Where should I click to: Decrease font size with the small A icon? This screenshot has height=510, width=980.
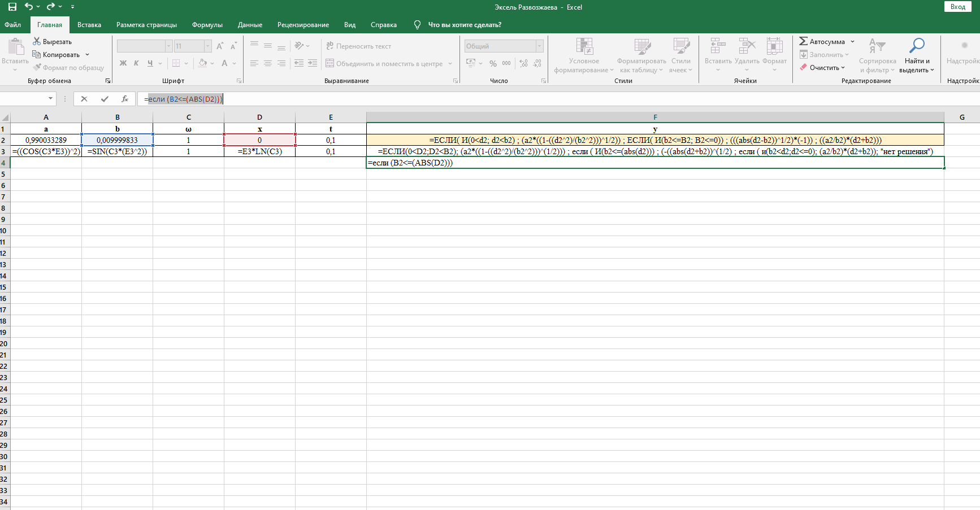[234, 46]
